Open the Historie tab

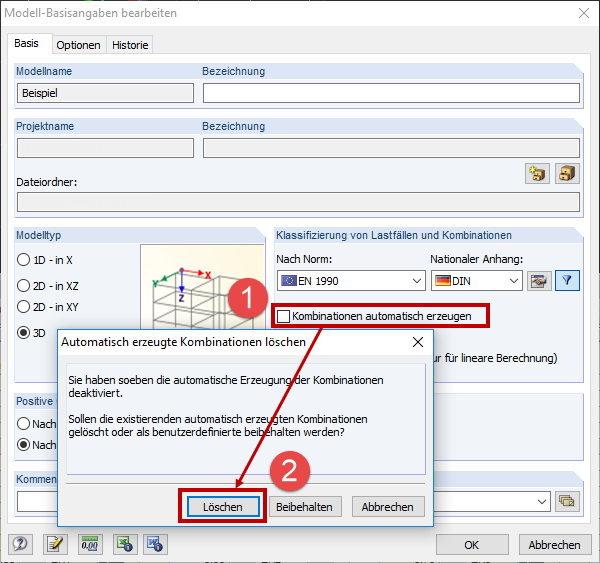point(130,45)
